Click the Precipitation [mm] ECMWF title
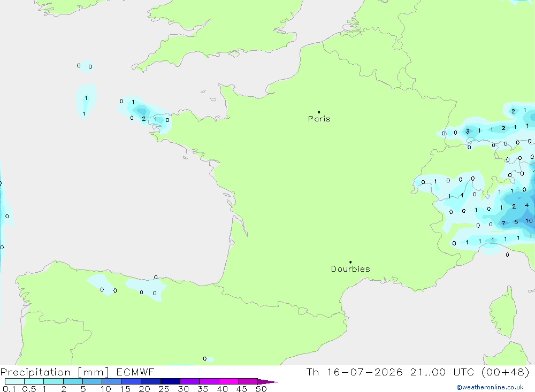Image resolution: width=535 pixels, height=392 pixels. (x=78, y=372)
